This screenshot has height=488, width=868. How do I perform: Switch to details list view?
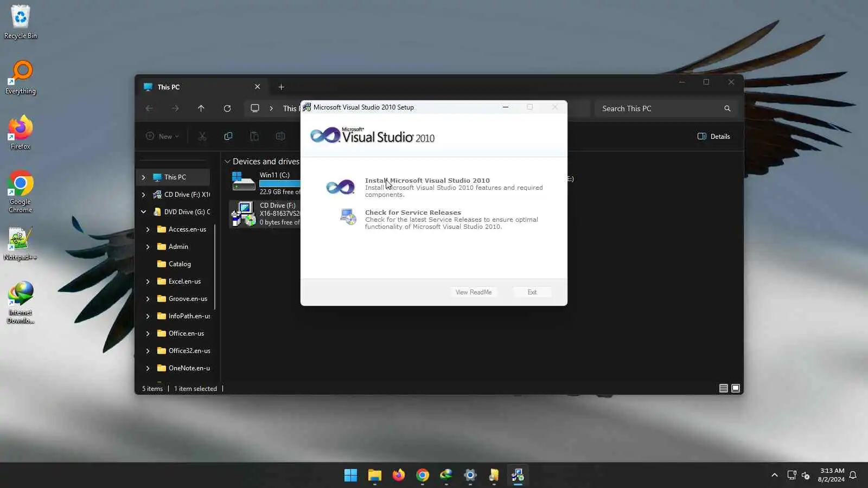pos(724,388)
